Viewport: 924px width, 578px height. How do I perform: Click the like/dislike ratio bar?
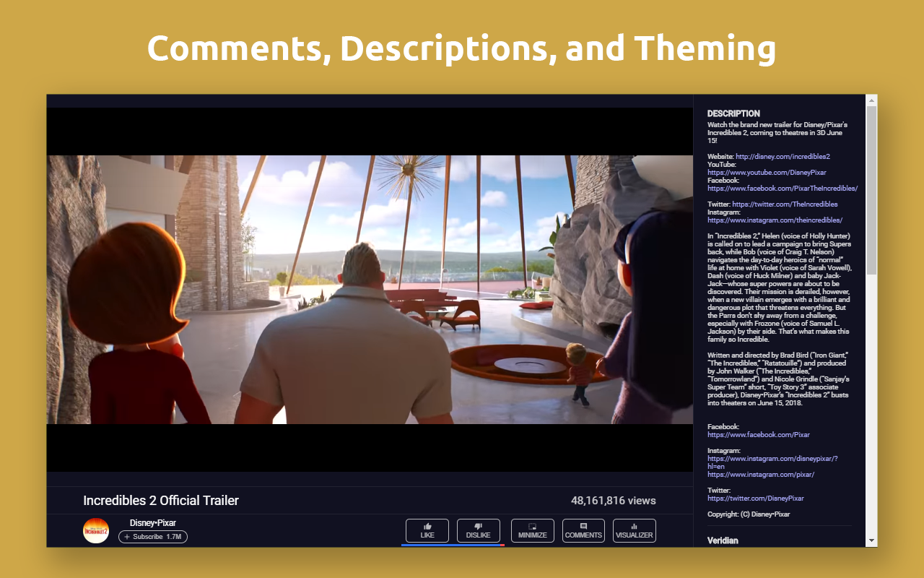453,545
